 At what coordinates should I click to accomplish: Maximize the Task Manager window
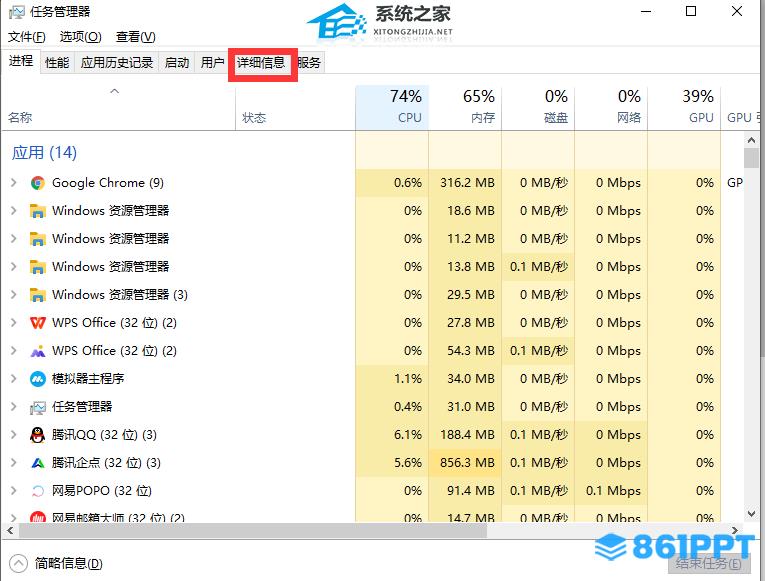(691, 11)
